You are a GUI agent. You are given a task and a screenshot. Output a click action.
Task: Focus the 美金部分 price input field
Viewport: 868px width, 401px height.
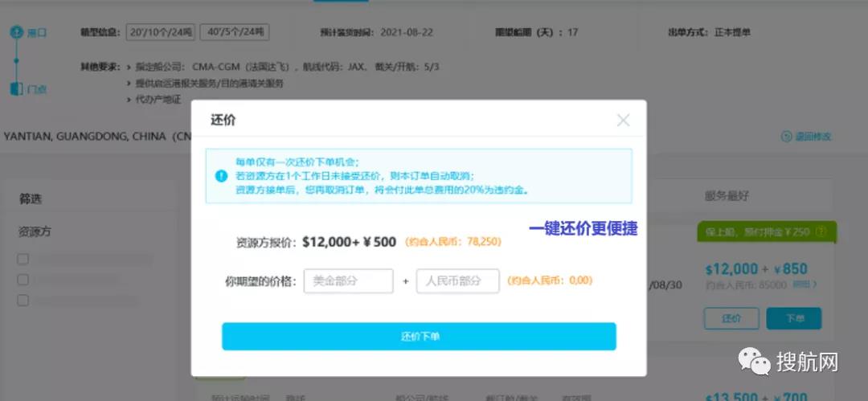(x=348, y=280)
